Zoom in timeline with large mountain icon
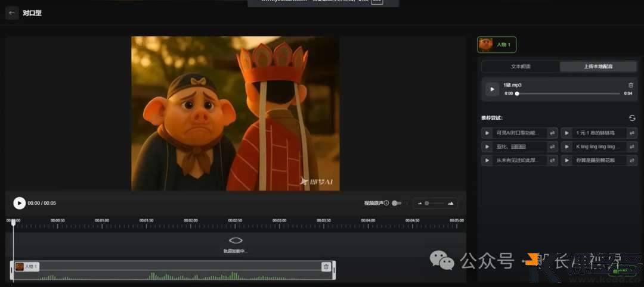644x287 pixels. 451,204
